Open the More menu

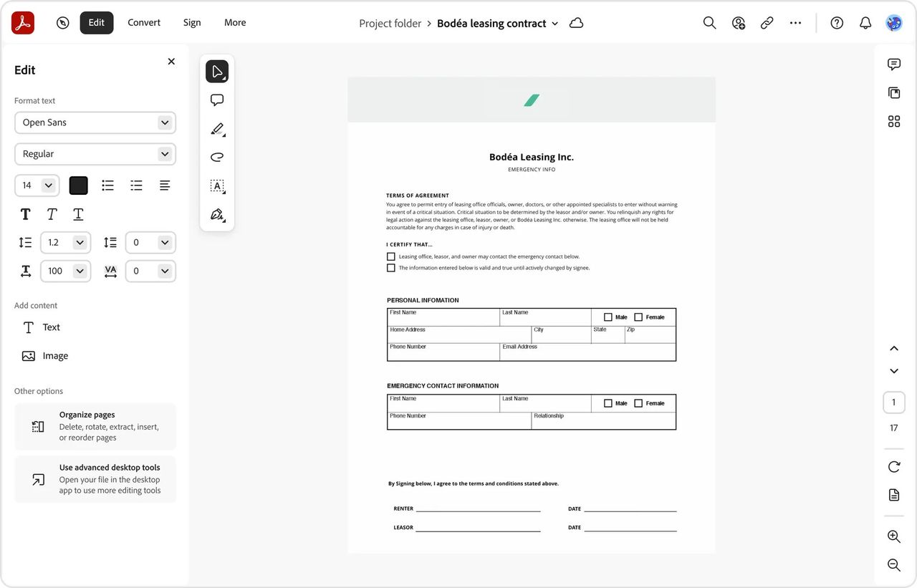[x=234, y=22]
